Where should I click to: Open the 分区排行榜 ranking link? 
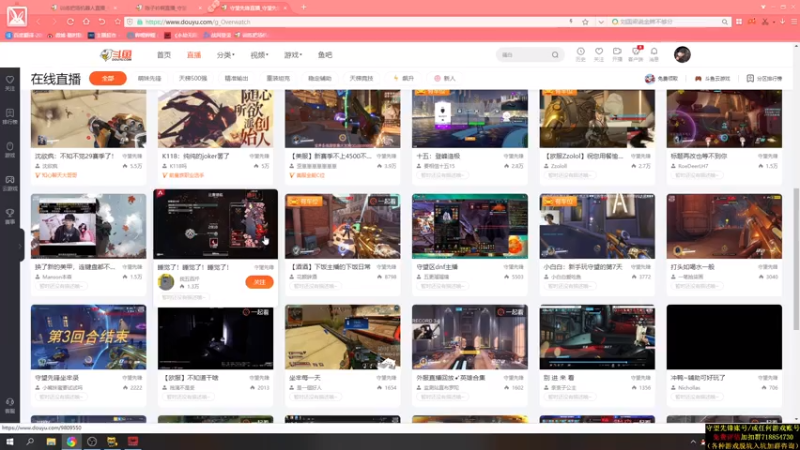tap(764, 79)
